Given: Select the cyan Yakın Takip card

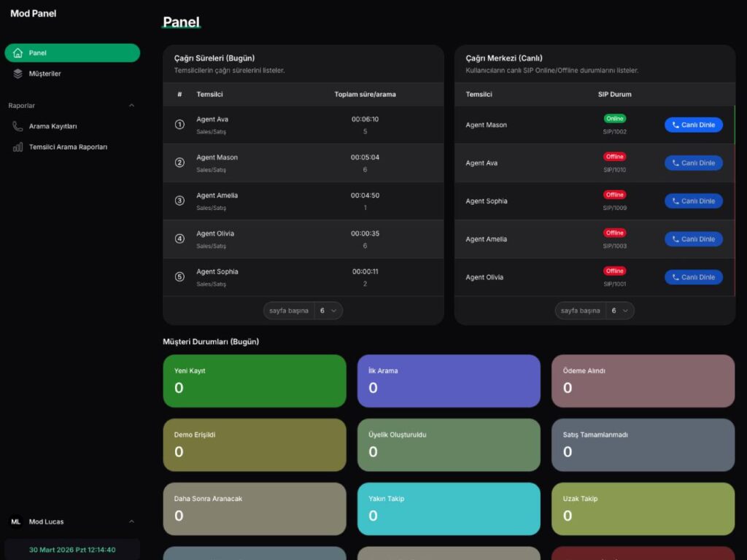Looking at the screenshot, I should click(449, 509).
